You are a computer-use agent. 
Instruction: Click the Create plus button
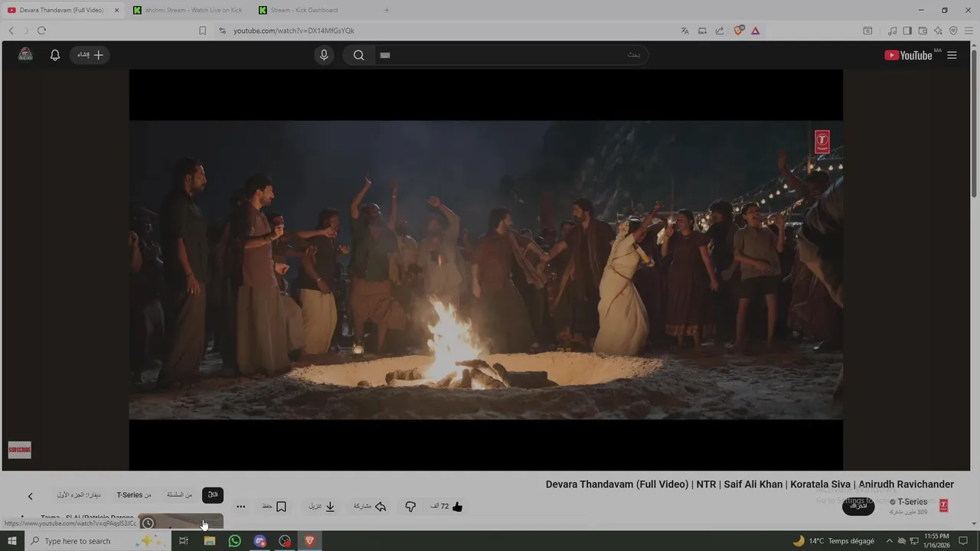[x=90, y=55]
